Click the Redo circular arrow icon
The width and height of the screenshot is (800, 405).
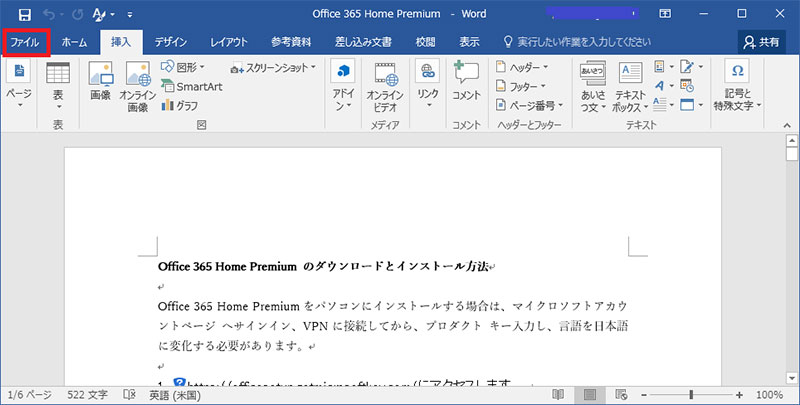(78, 14)
